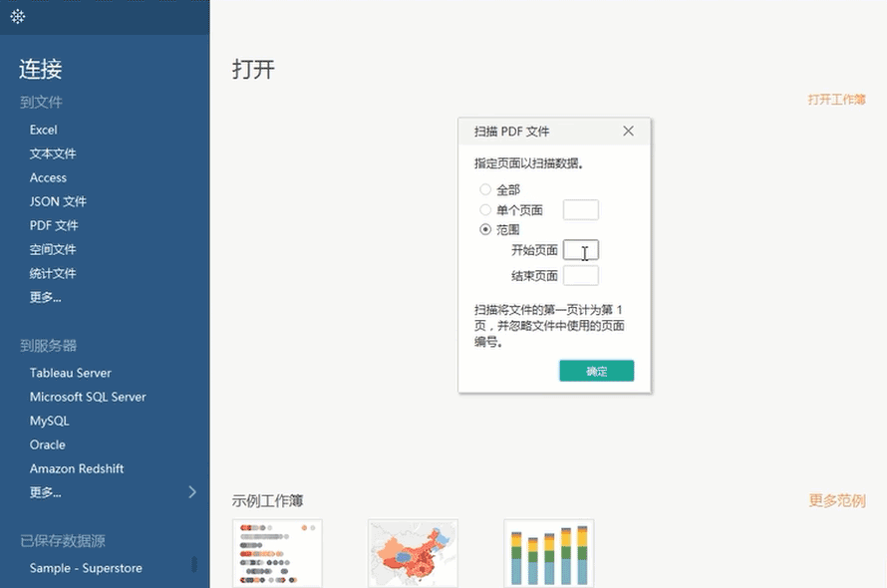Close the 扫描 PDF 文件 dialog
This screenshot has width=887, height=588.
click(628, 132)
